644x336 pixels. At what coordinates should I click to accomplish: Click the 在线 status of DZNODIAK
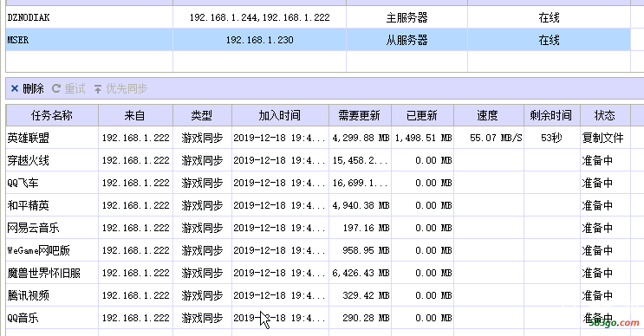[x=549, y=17]
